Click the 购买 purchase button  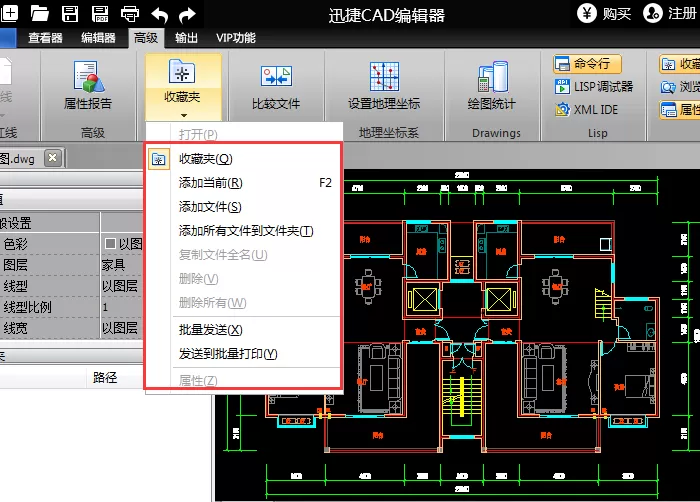tap(604, 13)
